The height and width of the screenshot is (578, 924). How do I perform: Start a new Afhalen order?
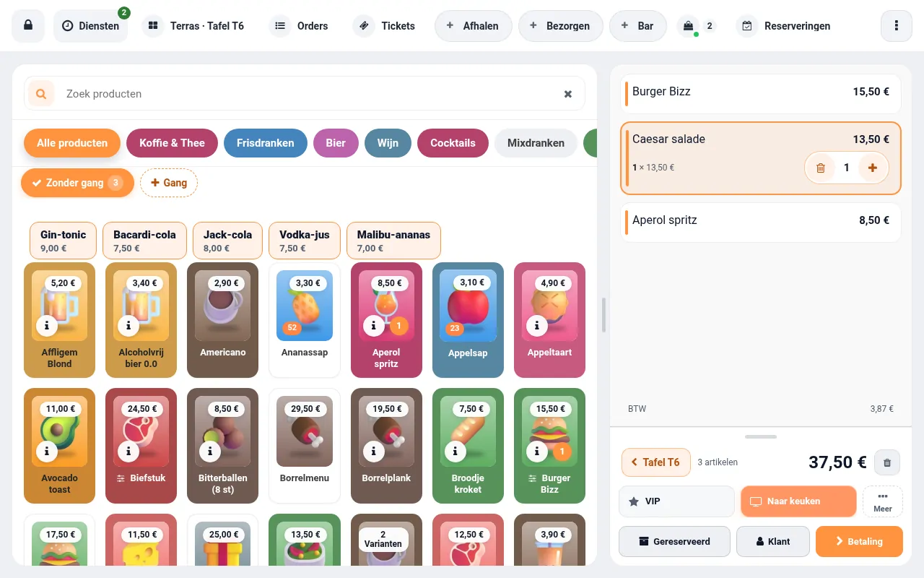473,26
